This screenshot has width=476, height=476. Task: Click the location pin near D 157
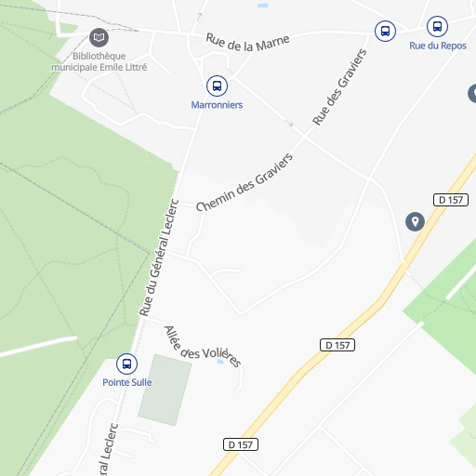(415, 221)
